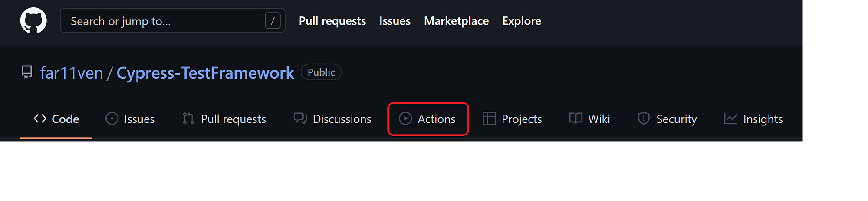868x201 pixels.
Task: Click the Discussions speech bubble icon
Action: coord(300,119)
